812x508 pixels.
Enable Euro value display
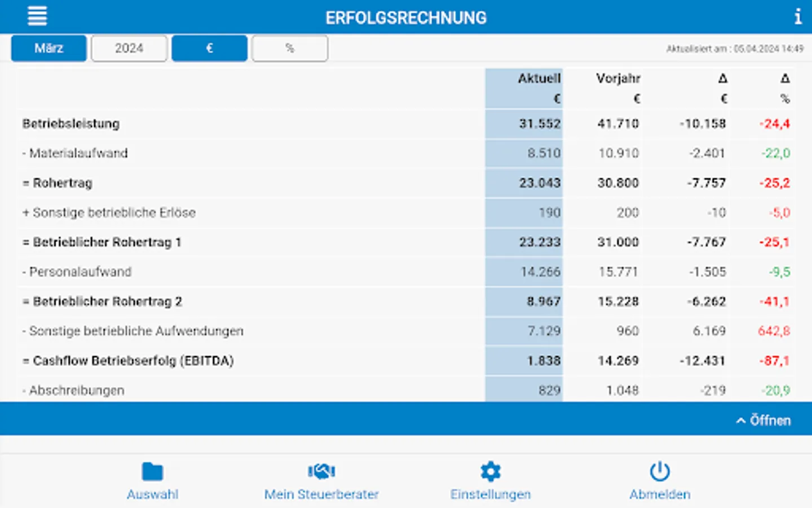(209, 48)
